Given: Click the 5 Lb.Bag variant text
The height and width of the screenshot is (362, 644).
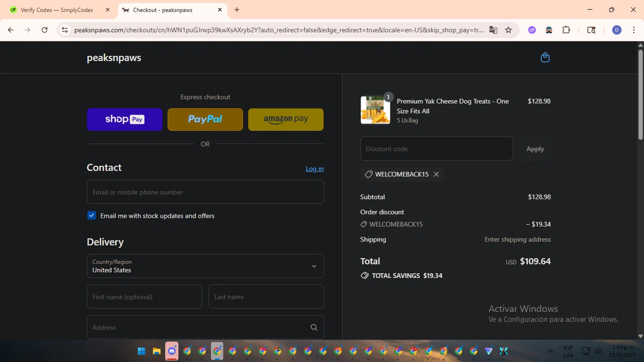Looking at the screenshot, I should tap(407, 121).
